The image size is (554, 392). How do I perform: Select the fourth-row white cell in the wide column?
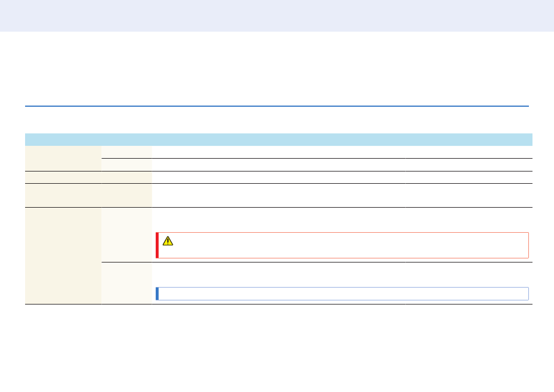tap(279, 195)
